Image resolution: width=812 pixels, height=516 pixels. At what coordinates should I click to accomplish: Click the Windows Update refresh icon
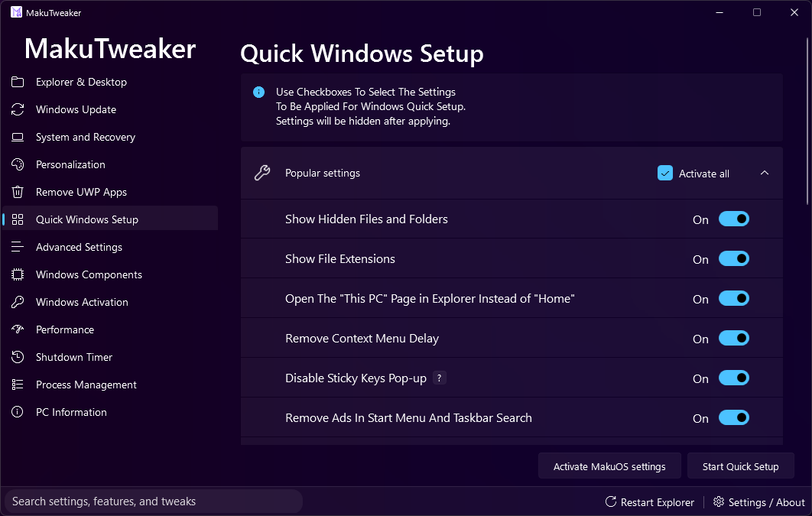[x=18, y=109]
